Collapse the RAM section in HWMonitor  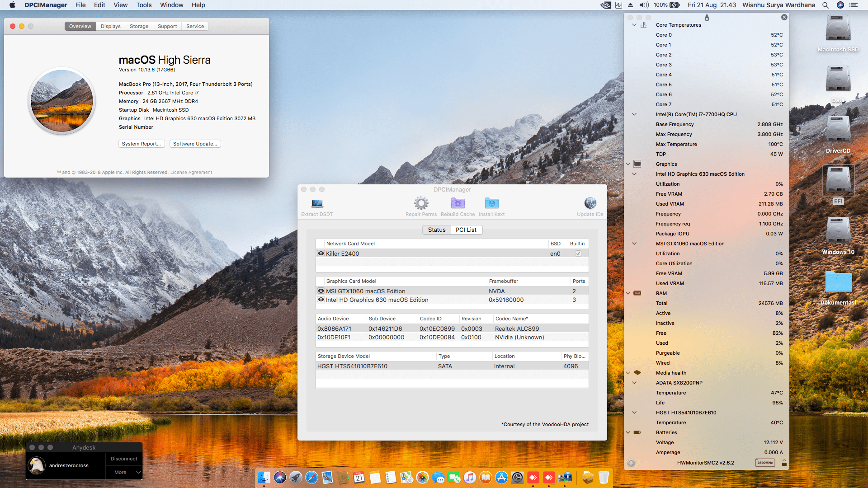click(x=628, y=293)
